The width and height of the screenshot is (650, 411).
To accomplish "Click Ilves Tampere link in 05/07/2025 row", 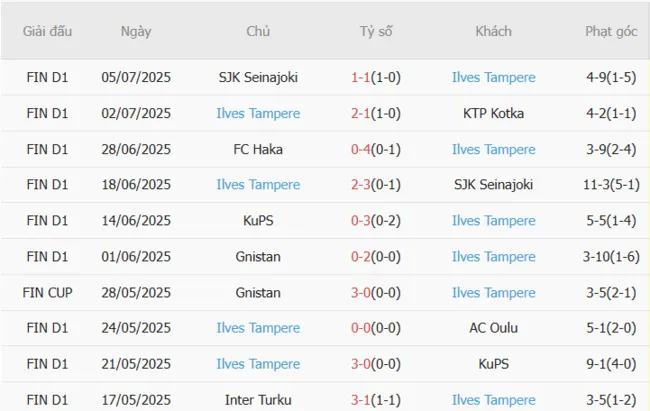I will coord(493,77).
